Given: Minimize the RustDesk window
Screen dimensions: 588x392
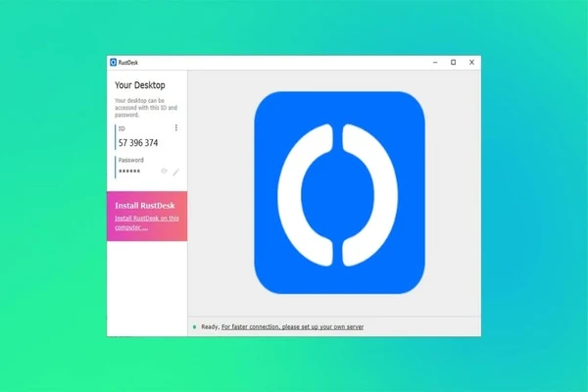Looking at the screenshot, I should 435,63.
